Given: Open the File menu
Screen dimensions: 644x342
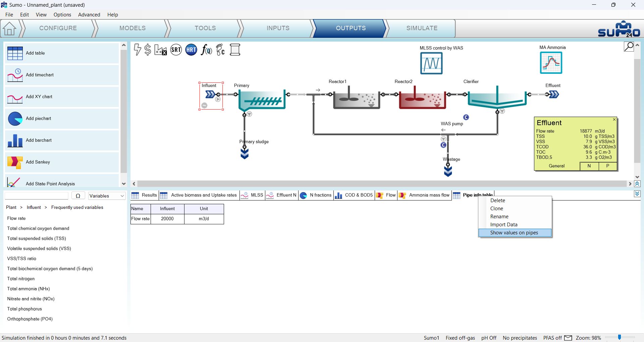Looking at the screenshot, I should point(9,14).
